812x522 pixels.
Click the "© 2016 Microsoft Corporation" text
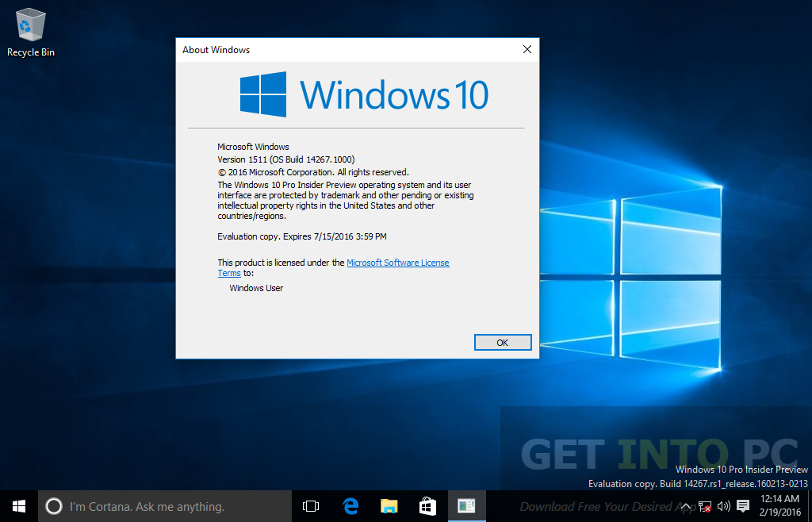275,172
